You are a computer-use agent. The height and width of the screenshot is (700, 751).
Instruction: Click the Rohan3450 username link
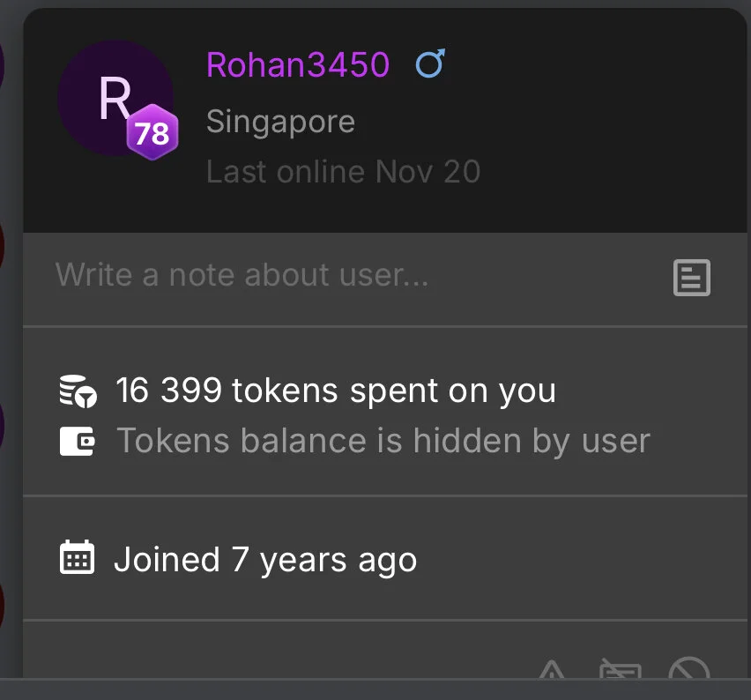(x=297, y=65)
